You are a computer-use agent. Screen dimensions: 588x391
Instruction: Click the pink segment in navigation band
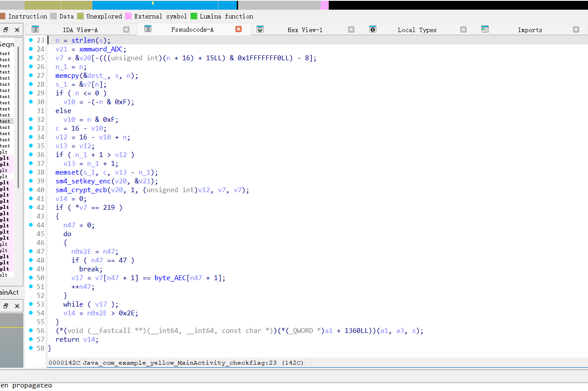[325, 5]
